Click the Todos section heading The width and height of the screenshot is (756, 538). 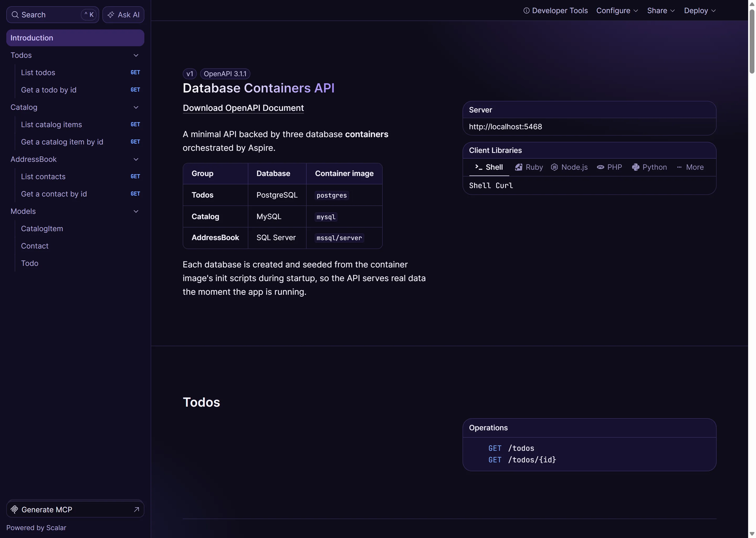point(201,402)
